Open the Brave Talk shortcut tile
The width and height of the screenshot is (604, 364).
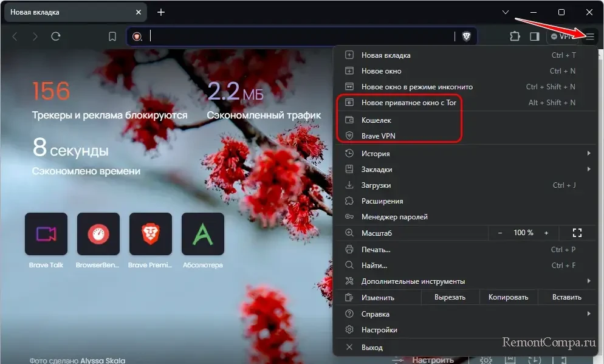click(x=46, y=234)
